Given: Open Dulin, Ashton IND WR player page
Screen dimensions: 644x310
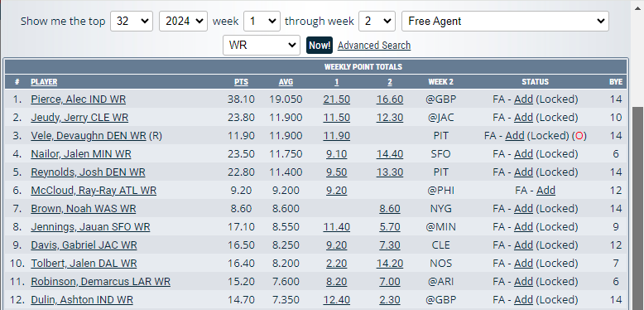Looking at the screenshot, I should [x=82, y=300].
